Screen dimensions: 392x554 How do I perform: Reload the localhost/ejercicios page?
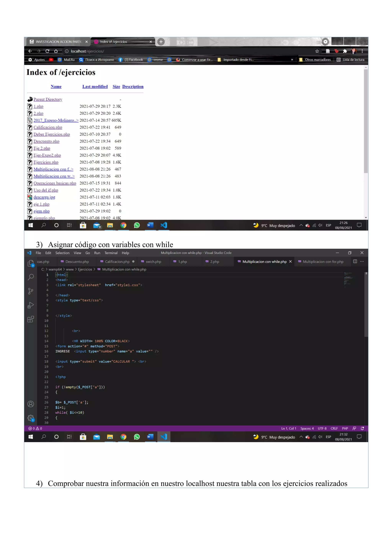(x=47, y=51)
